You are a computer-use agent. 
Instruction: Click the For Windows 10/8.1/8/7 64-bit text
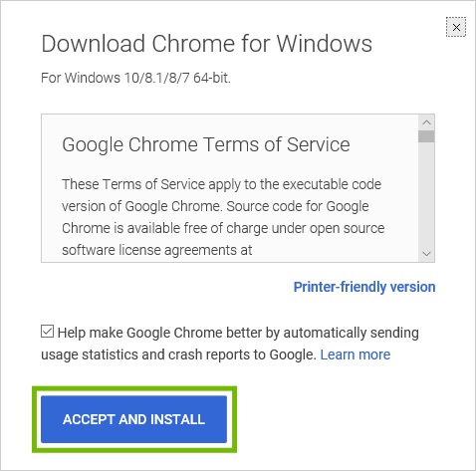(135, 78)
